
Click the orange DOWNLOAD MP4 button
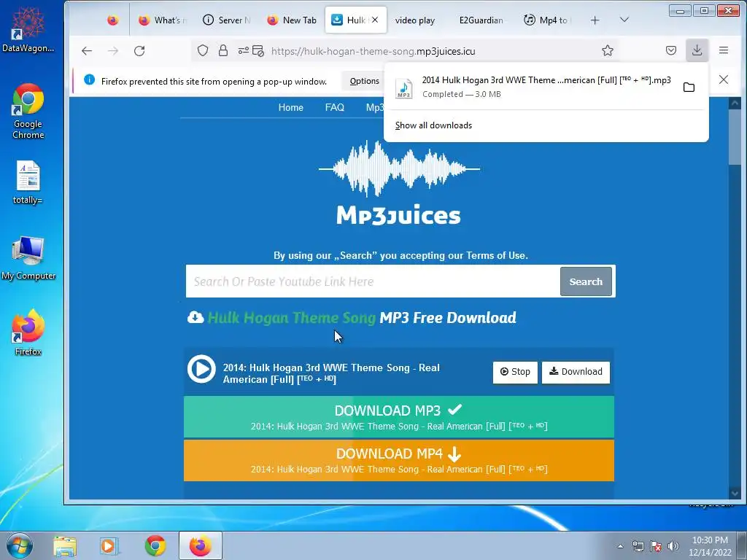(x=399, y=460)
